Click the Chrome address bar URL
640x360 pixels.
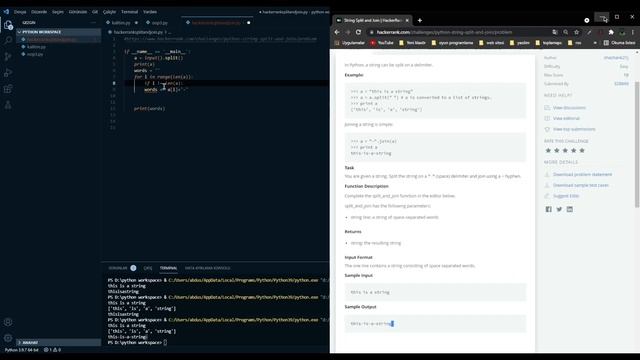(444, 32)
